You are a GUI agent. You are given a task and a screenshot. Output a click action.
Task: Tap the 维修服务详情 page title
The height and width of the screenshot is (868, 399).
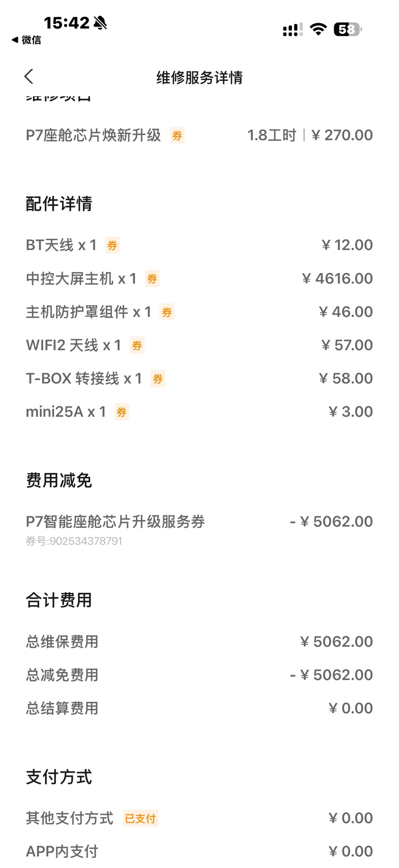[x=199, y=78]
